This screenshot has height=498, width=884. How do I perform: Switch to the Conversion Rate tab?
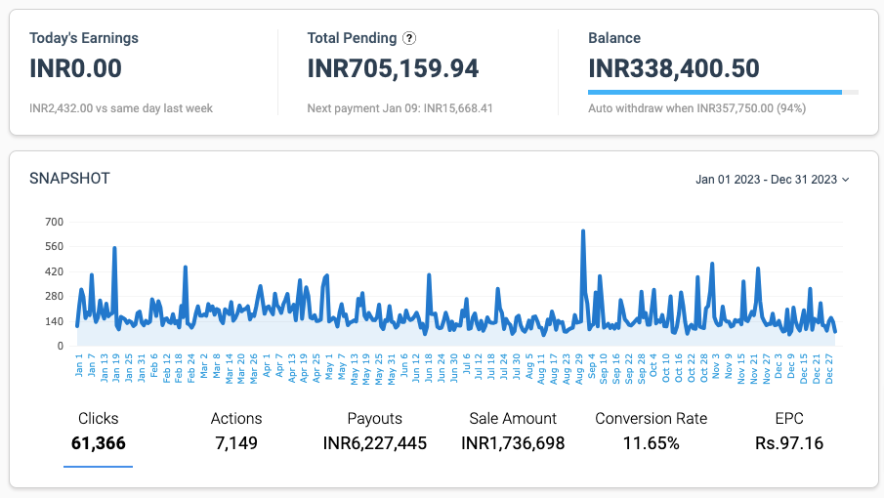650,431
